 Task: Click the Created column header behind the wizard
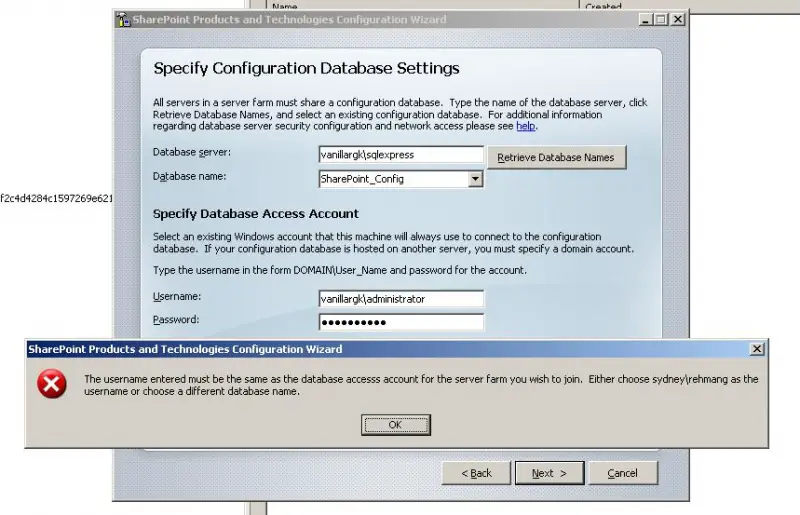[x=603, y=6]
